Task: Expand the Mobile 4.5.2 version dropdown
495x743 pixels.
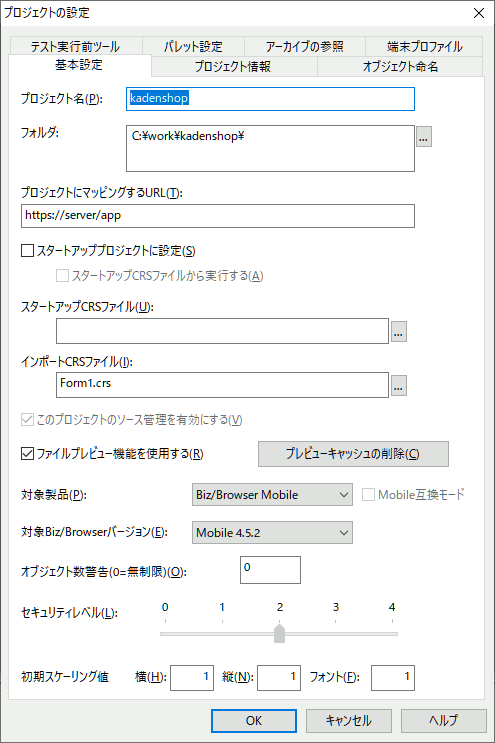Action: tap(272, 533)
